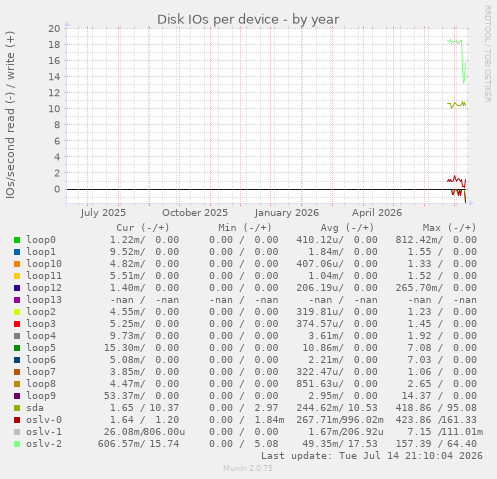Click the '0' y-axis tick label
Screen dimensions: 497x479
click(58, 189)
